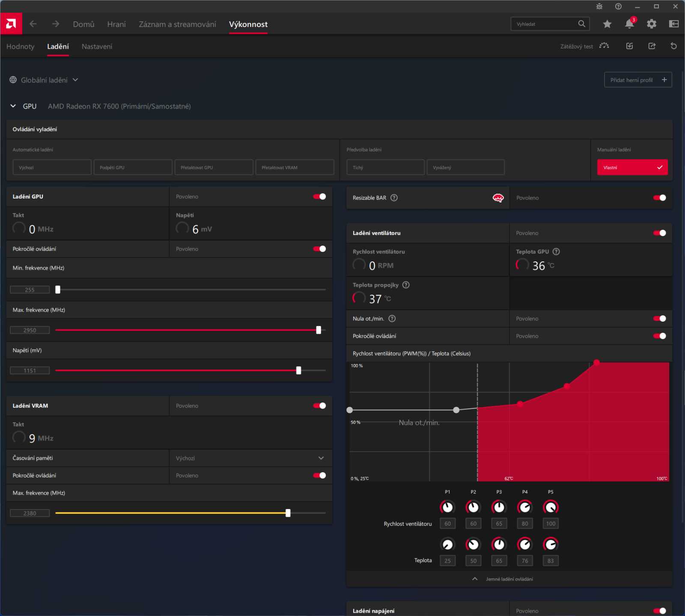Collapse the GPU section chevron

[x=13, y=106]
